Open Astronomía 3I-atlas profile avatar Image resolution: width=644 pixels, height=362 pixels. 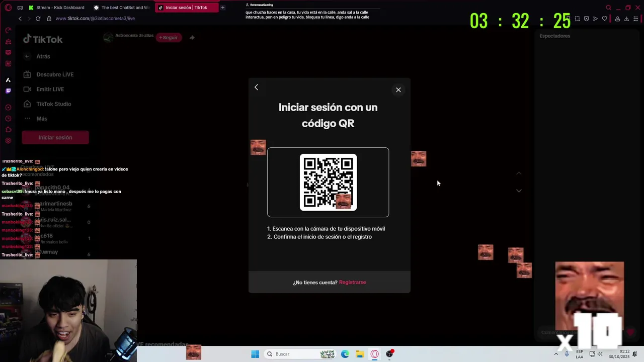(x=108, y=38)
